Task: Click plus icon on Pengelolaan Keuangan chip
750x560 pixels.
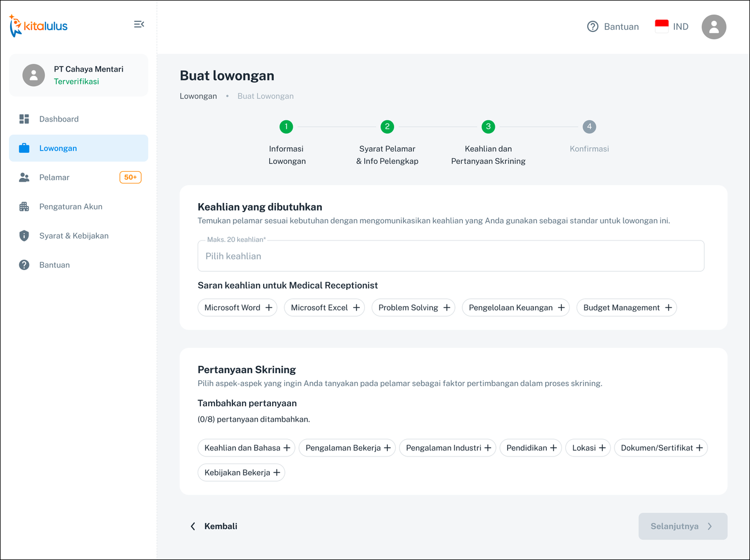Action: pos(561,308)
